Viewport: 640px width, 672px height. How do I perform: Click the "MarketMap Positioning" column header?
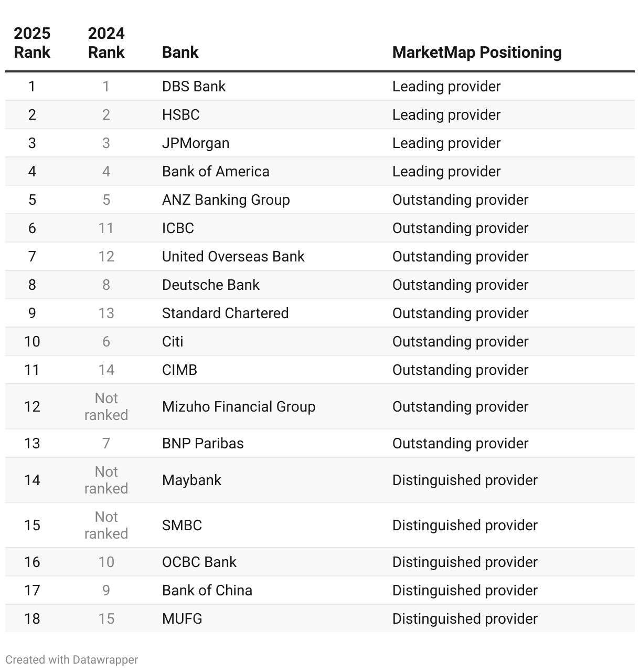(x=476, y=52)
